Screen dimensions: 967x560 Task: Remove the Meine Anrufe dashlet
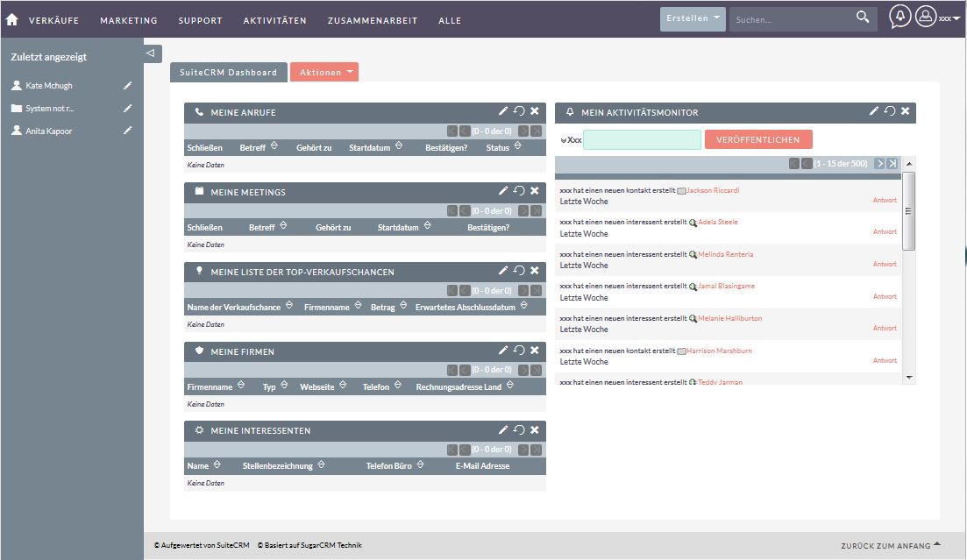(535, 111)
